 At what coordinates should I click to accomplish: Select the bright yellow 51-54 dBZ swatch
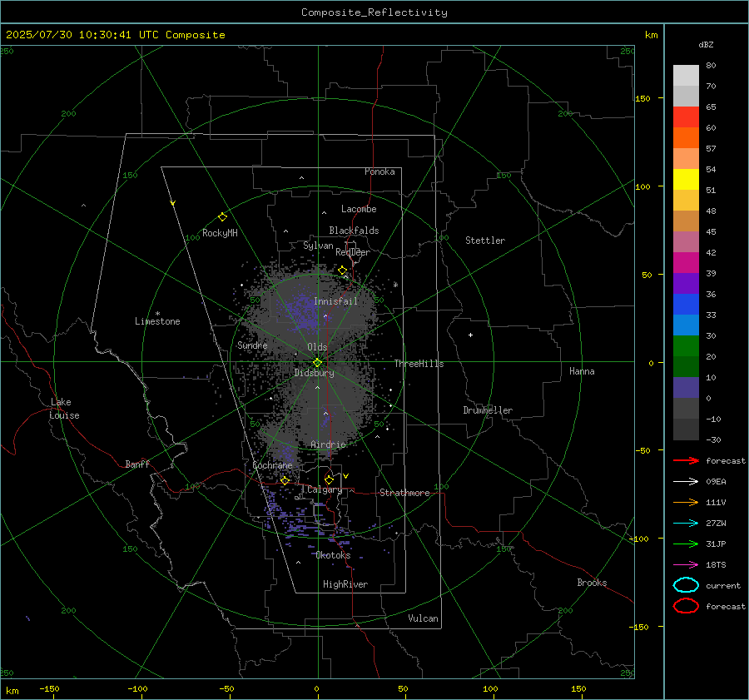(686, 179)
